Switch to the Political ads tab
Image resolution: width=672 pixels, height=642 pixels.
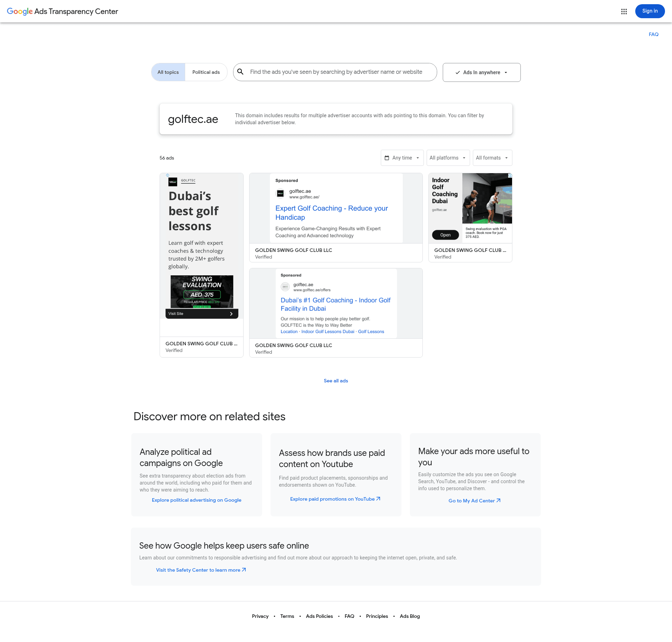(x=206, y=72)
